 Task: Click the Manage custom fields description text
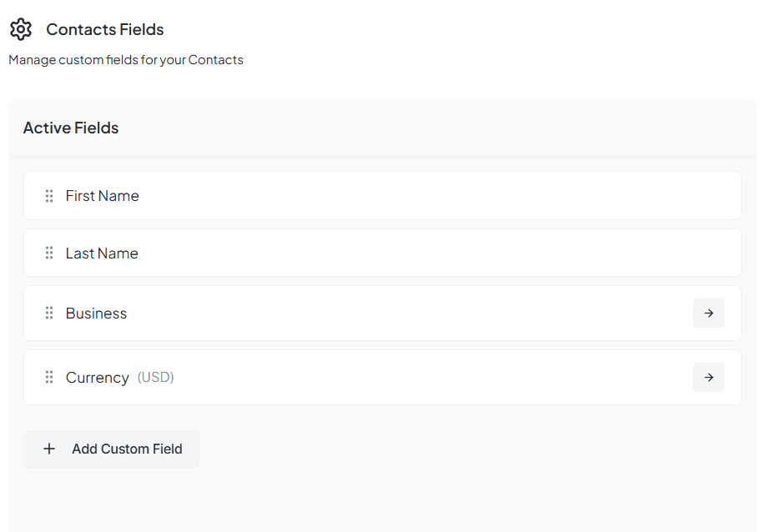126,60
